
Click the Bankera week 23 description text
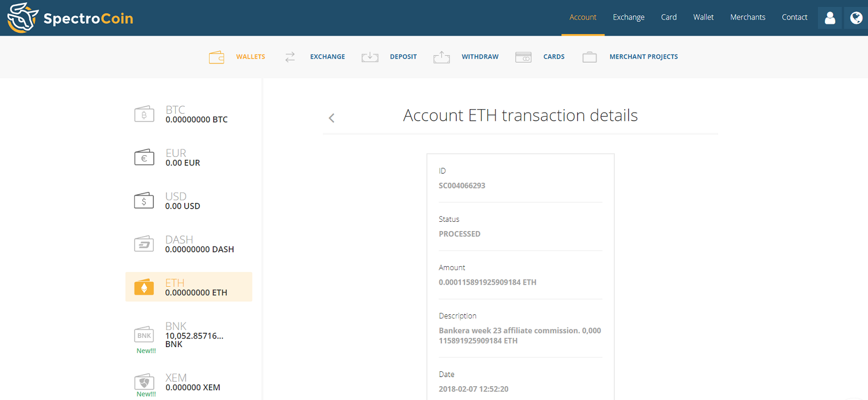click(x=520, y=336)
